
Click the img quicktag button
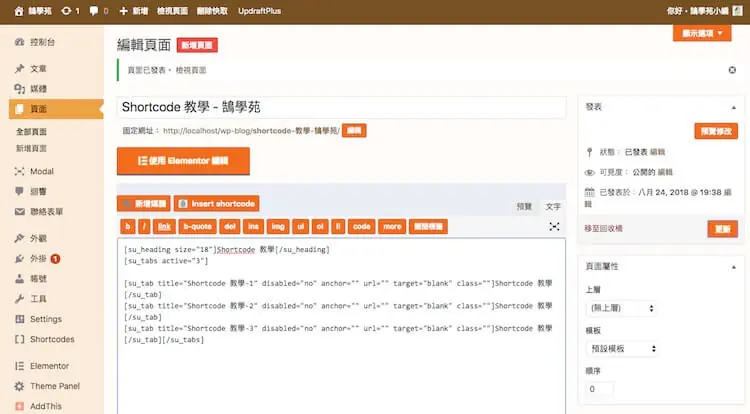coord(278,227)
